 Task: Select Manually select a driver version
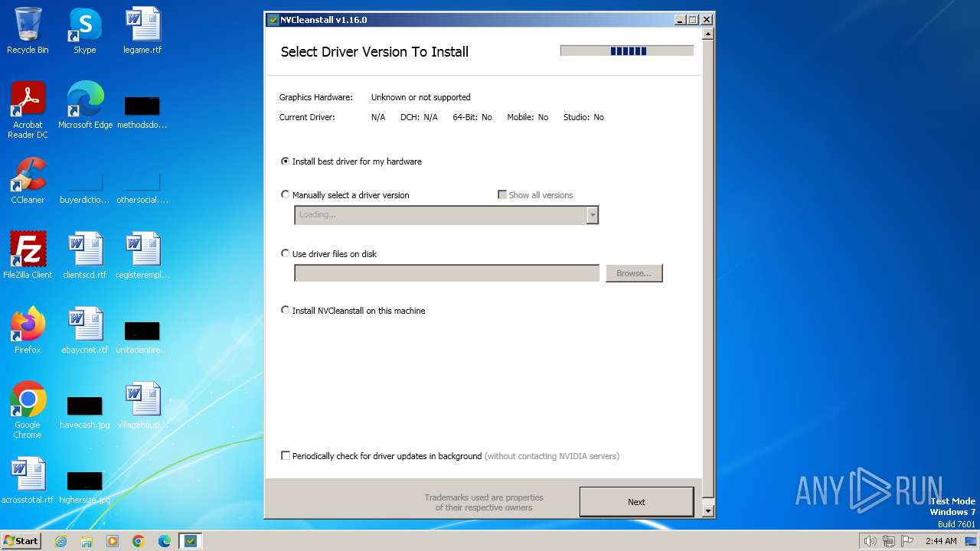point(345,195)
